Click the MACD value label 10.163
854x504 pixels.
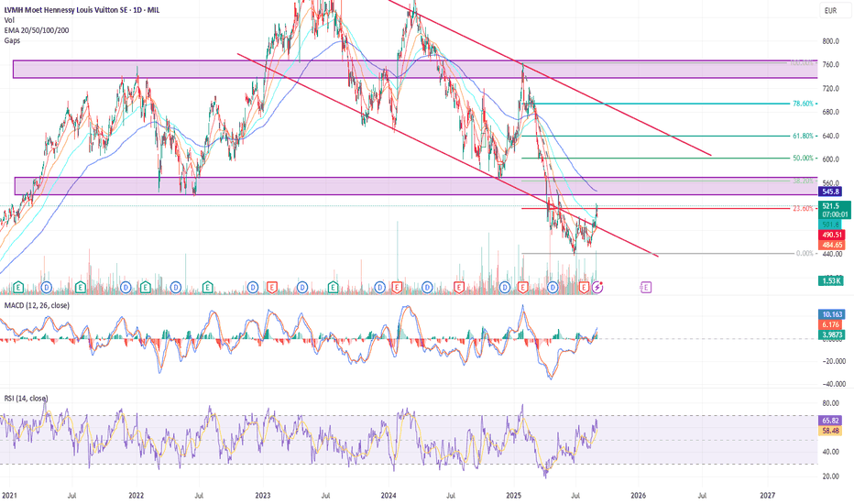(832, 314)
